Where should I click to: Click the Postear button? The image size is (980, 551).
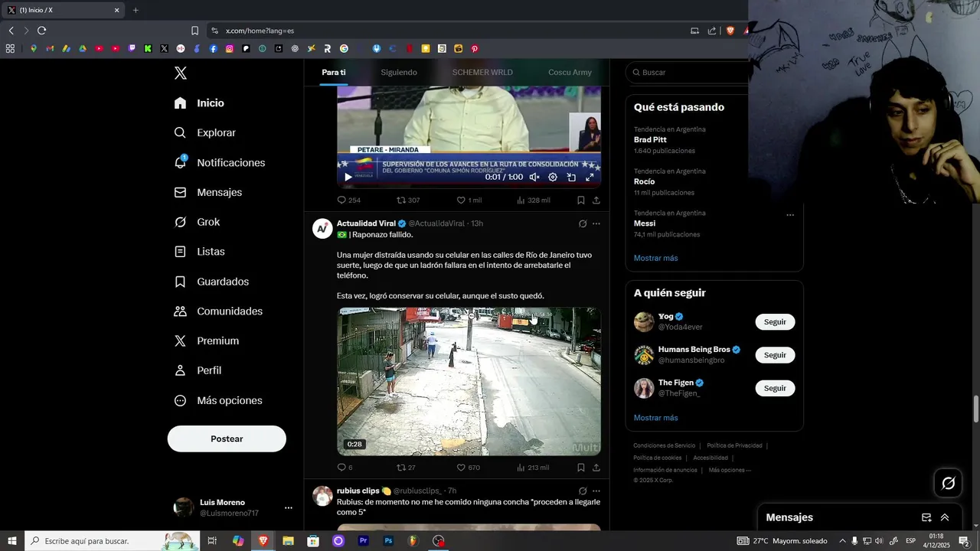pos(227,439)
